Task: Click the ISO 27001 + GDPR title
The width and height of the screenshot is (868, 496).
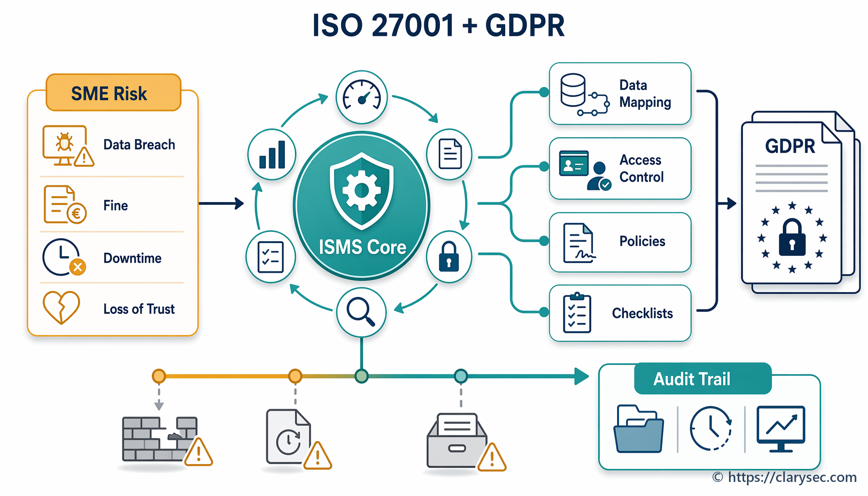Action: 438,25
